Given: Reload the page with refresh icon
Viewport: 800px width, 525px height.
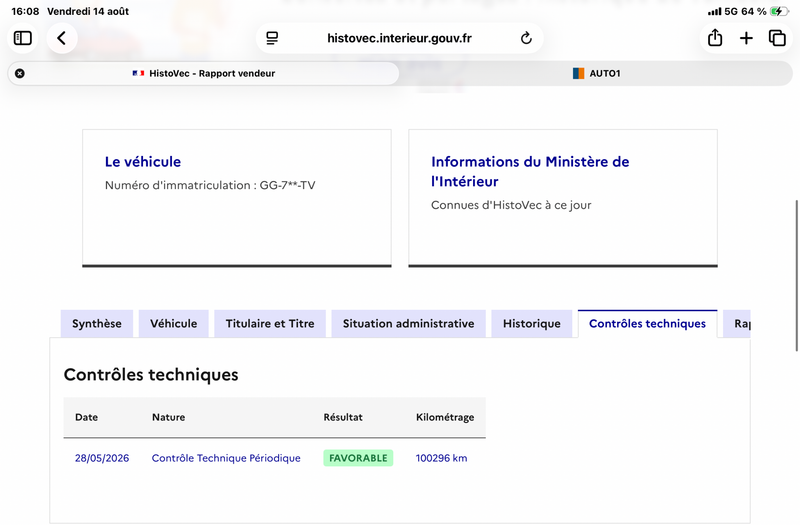Looking at the screenshot, I should coord(526,38).
